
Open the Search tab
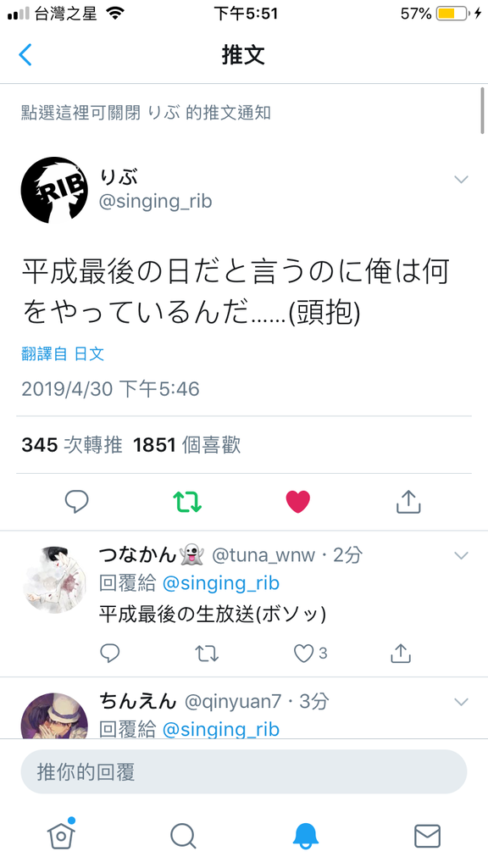183,836
